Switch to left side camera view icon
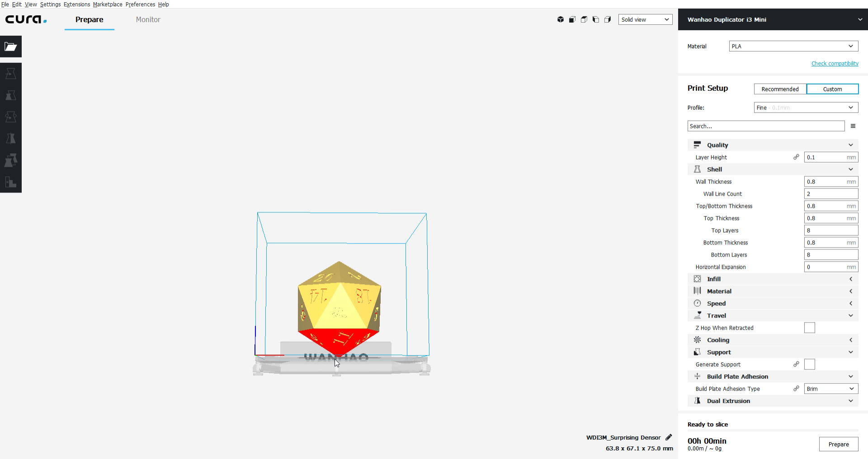The width and height of the screenshot is (868, 459). pyautogui.click(x=596, y=19)
